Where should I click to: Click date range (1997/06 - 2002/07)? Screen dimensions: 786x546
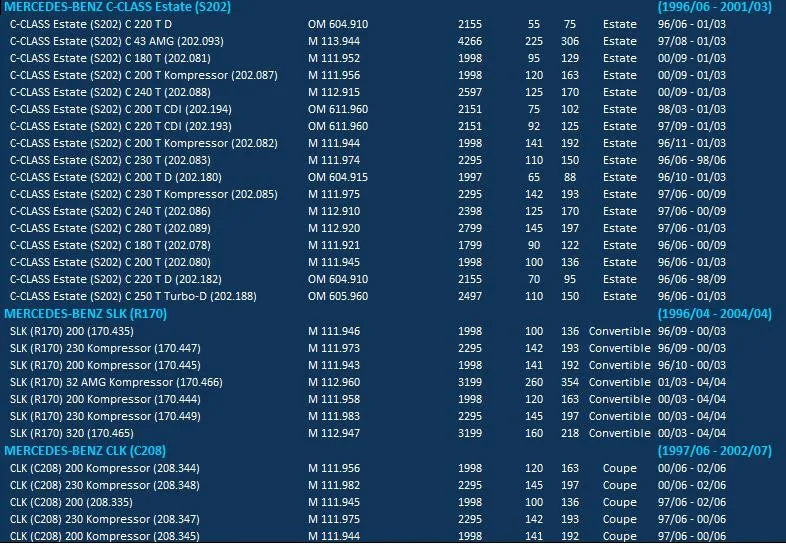point(714,451)
